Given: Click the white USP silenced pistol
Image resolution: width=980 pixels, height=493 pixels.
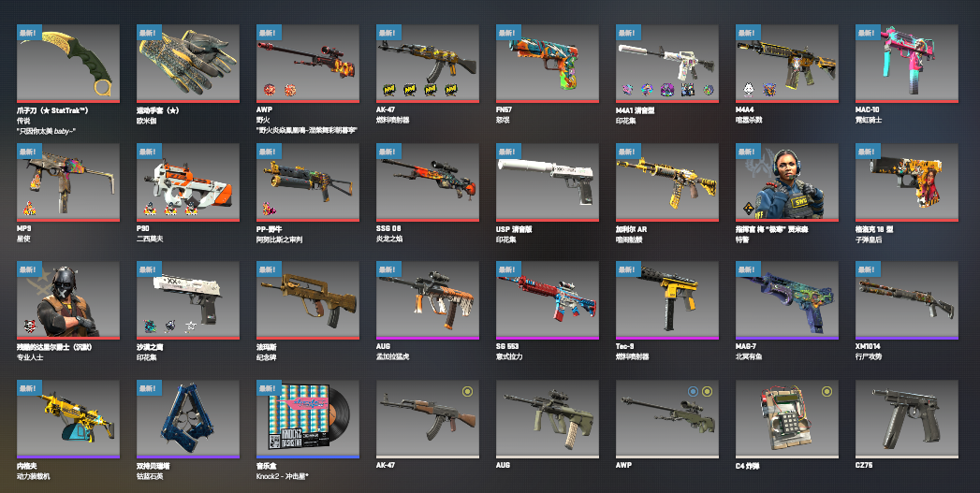Looking at the screenshot, I should point(548,181).
